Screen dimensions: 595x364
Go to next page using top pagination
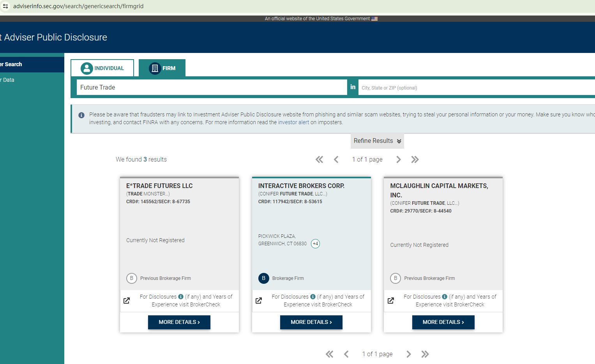coord(398,160)
